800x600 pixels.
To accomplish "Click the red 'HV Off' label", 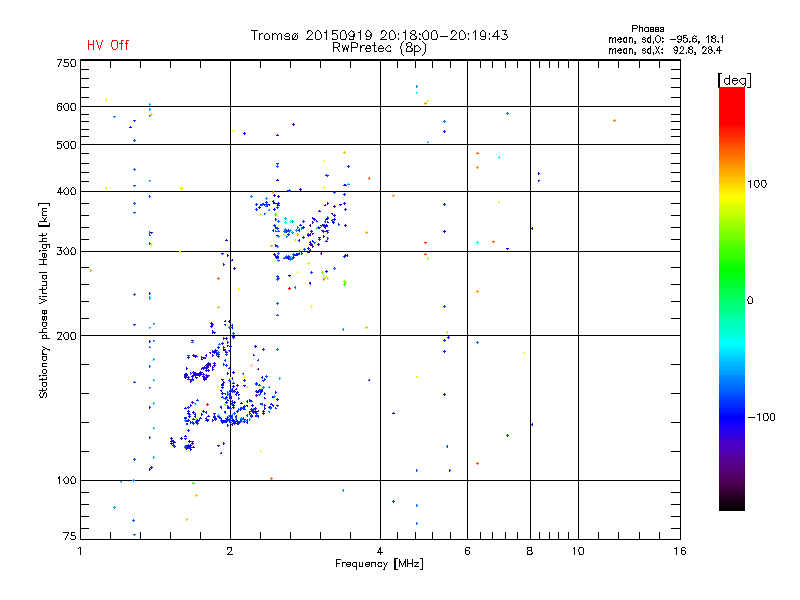I will coord(108,45).
